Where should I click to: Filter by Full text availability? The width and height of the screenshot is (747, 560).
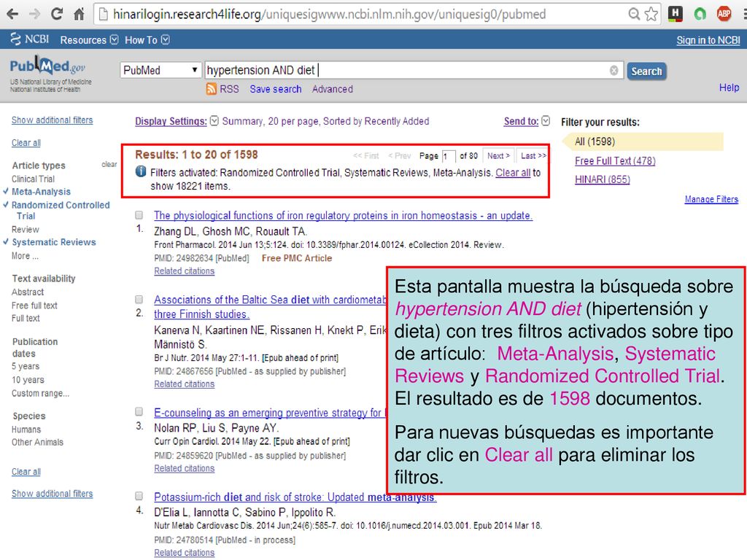pos(26,318)
